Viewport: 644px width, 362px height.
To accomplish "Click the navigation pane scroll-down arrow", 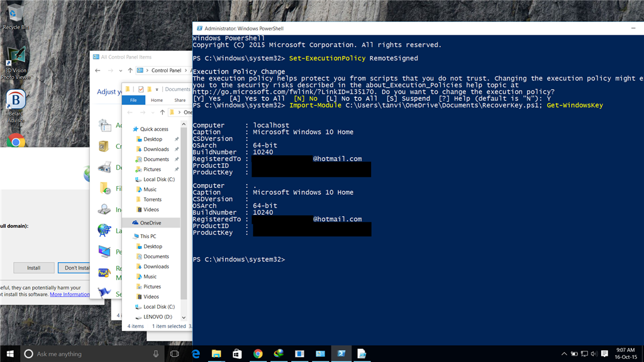I will 184,317.
